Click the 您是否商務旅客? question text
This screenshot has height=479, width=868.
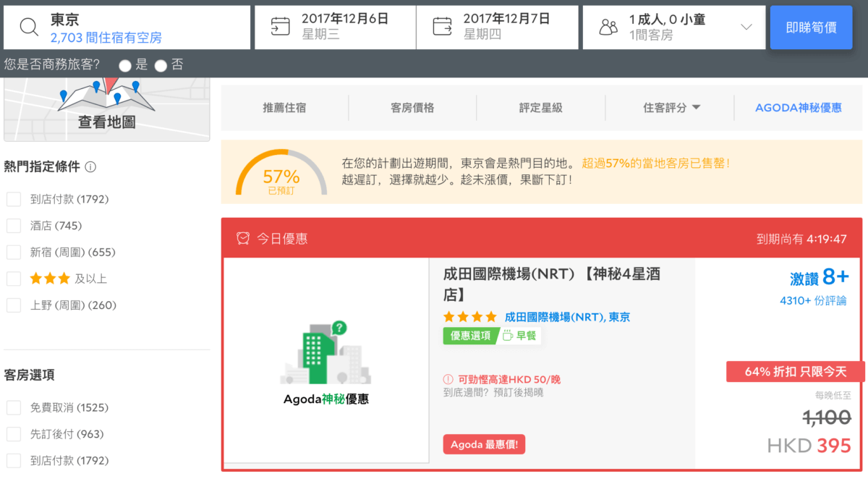[53, 65]
